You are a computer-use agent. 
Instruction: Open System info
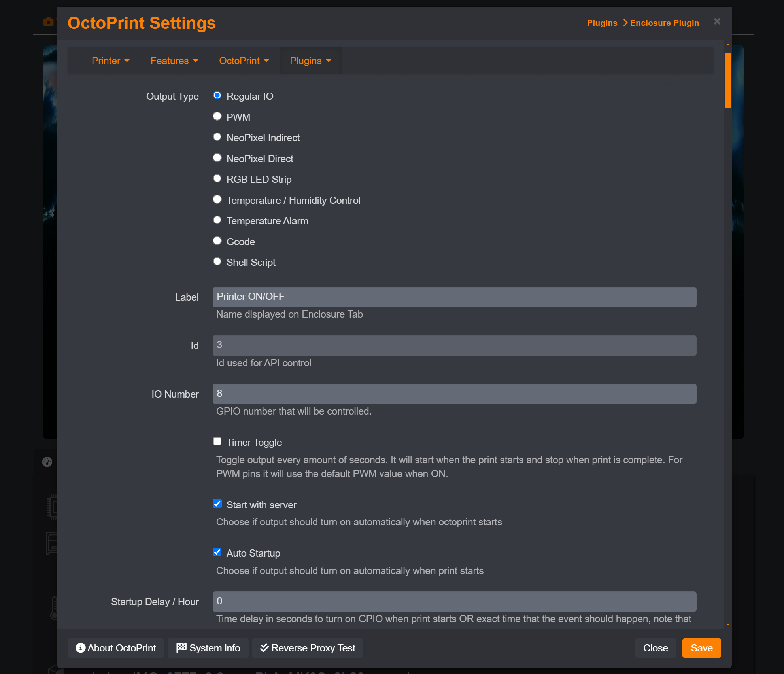(208, 648)
